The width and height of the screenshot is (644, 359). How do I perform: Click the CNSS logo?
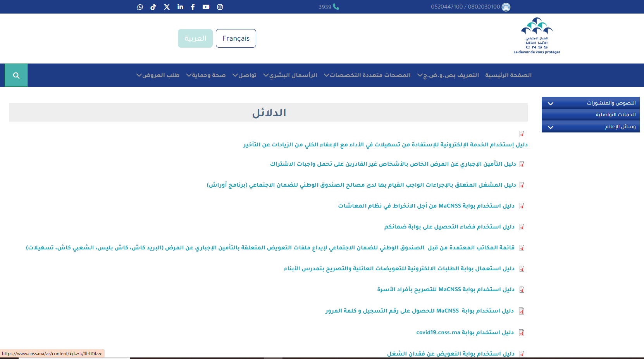coord(537,36)
